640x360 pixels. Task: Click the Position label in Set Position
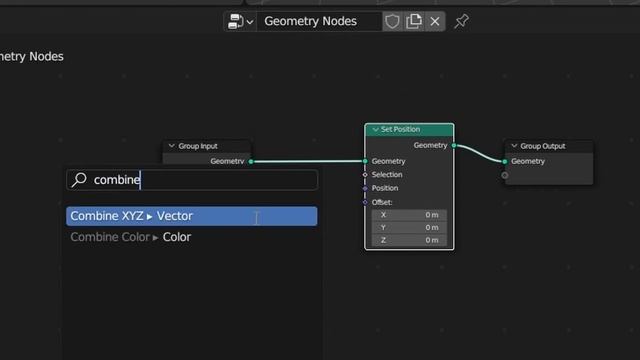[x=384, y=188]
